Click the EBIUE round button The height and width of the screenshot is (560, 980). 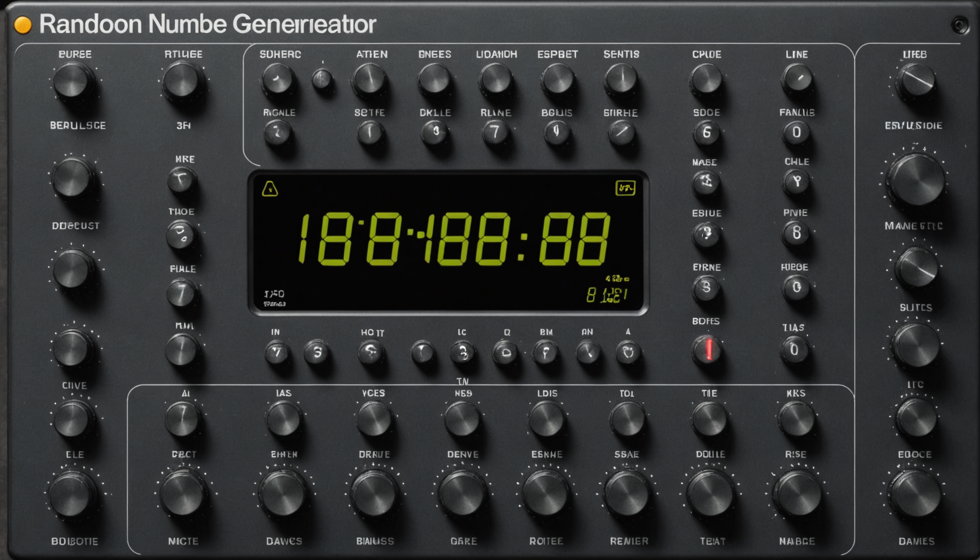pos(706,233)
